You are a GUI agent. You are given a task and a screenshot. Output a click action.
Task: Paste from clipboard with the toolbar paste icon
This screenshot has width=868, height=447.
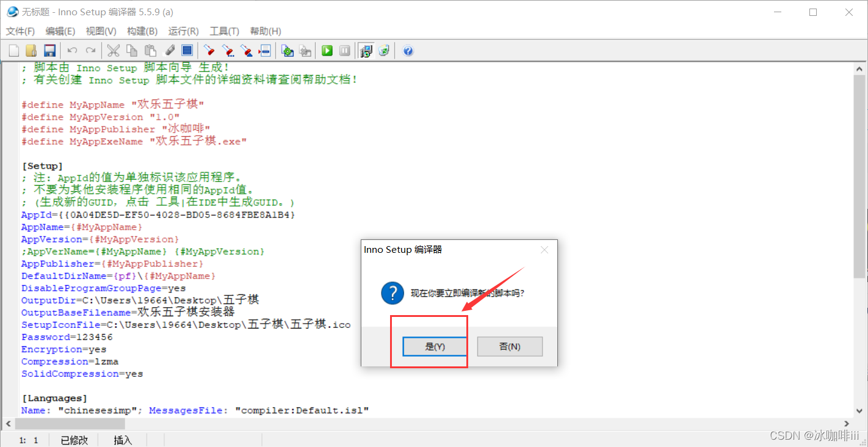[150, 51]
